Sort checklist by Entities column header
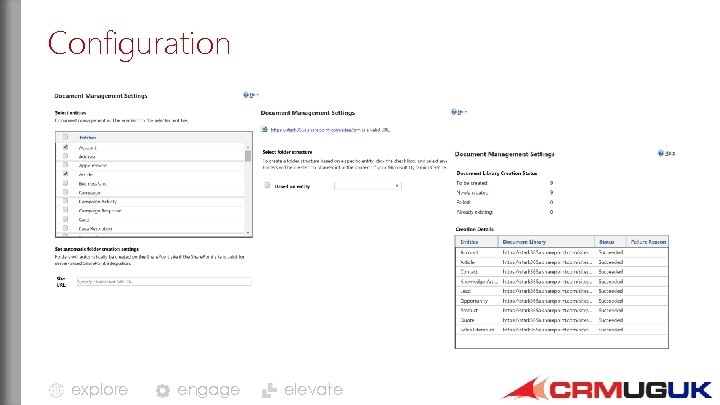720x405 pixels. (87, 137)
